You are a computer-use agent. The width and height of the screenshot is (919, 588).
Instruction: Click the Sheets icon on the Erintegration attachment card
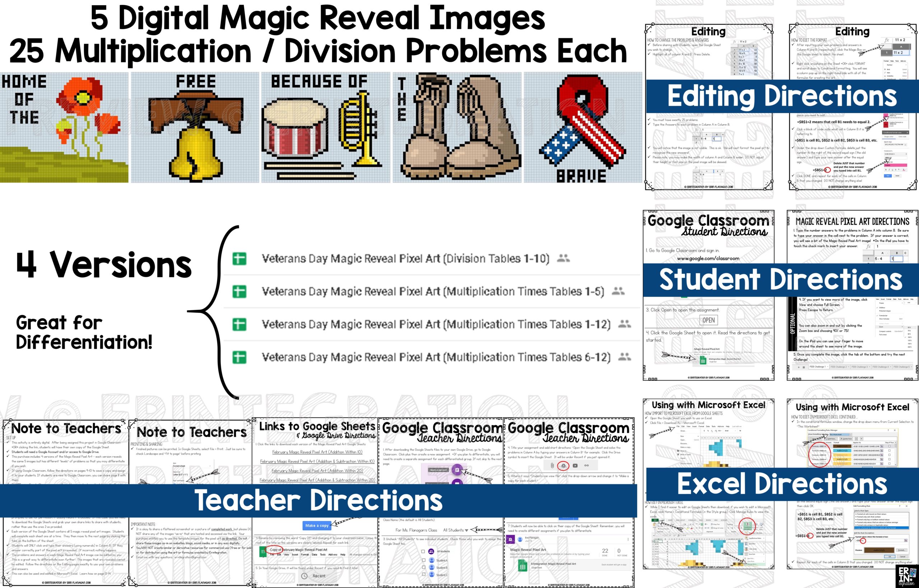pyautogui.click(x=523, y=565)
